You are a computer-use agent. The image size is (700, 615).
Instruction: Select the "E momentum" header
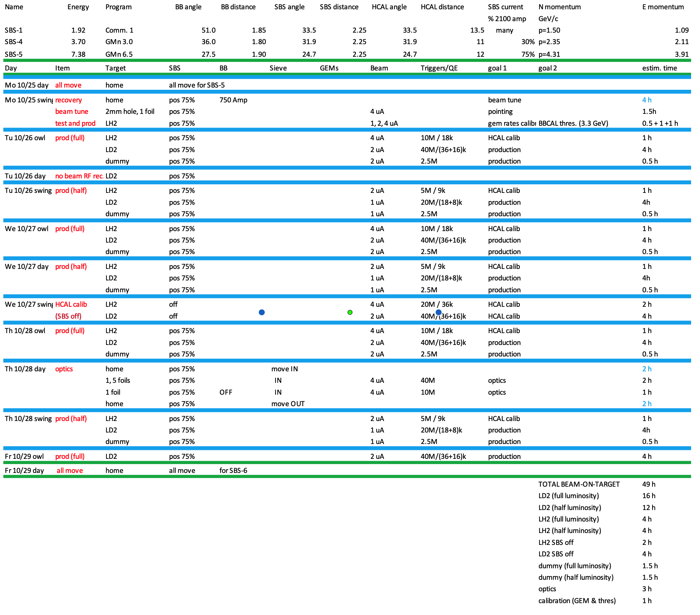pyautogui.click(x=663, y=7)
